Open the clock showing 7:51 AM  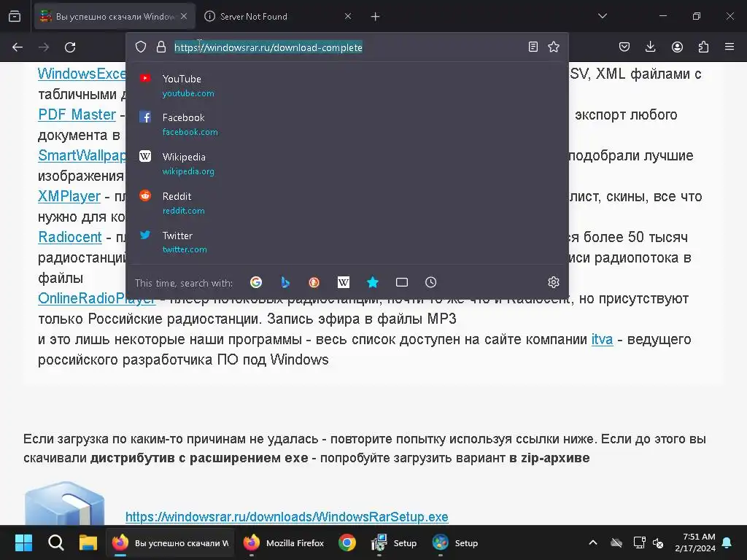click(x=695, y=542)
